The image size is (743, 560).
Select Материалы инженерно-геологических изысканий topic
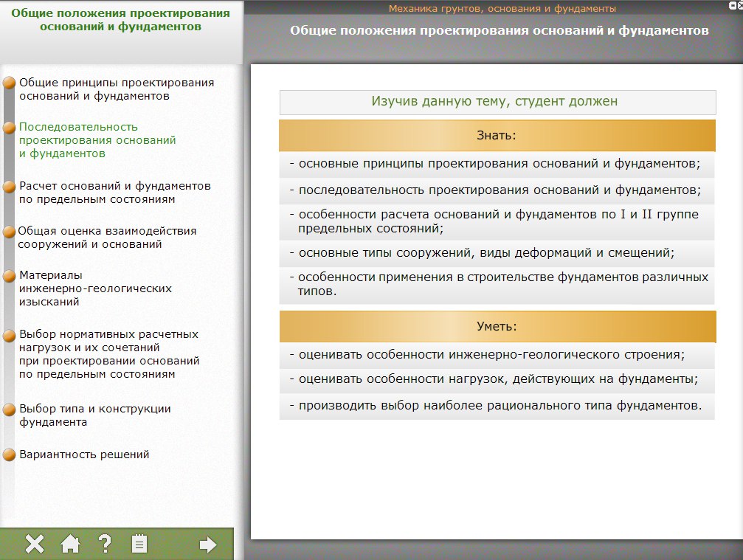tap(95, 288)
